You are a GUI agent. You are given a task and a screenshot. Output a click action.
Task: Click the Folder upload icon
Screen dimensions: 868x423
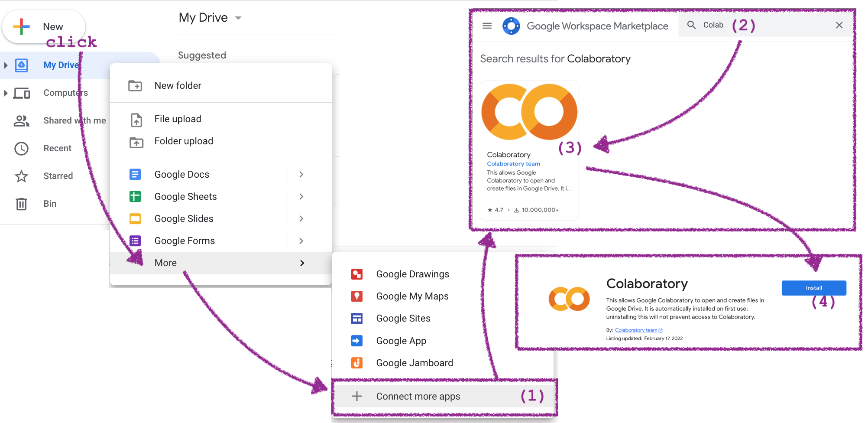(136, 142)
